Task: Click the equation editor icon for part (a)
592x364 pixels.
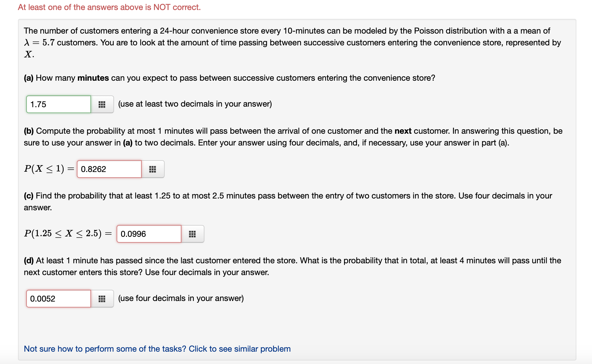Action: (102, 104)
